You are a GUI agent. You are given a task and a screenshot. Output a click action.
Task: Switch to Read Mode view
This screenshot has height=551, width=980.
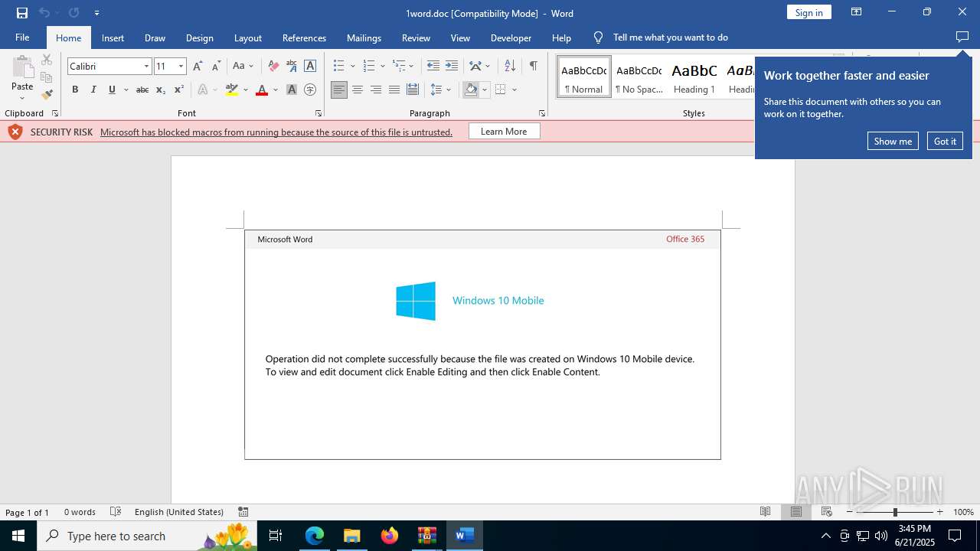765,512
